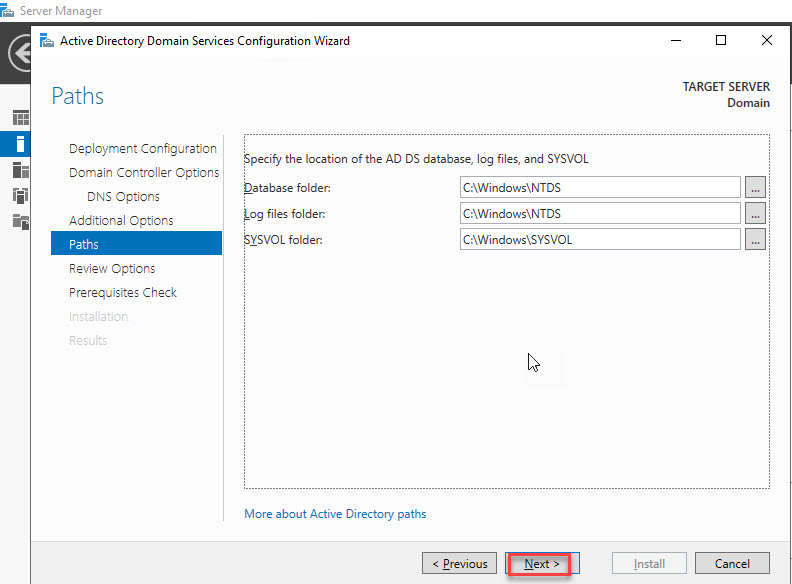Go to Deployment Configuration step
The height and width of the screenshot is (584, 792).
point(142,149)
